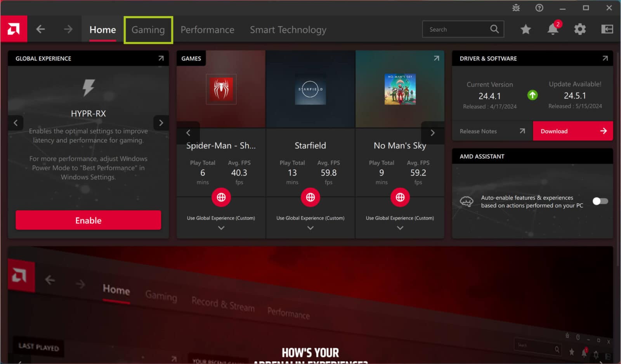Image resolution: width=621 pixels, height=364 pixels.
Task: Navigate back with the back arrow
Action: pos(40,29)
